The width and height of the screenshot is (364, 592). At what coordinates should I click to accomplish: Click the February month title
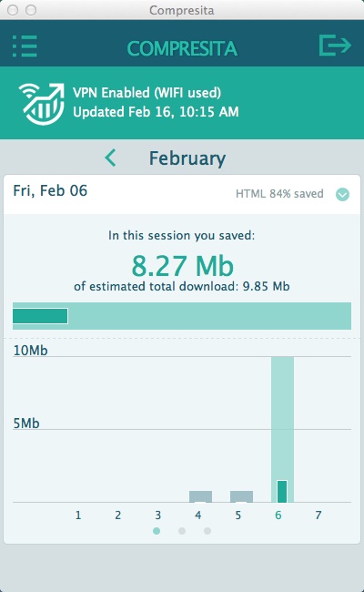(187, 158)
